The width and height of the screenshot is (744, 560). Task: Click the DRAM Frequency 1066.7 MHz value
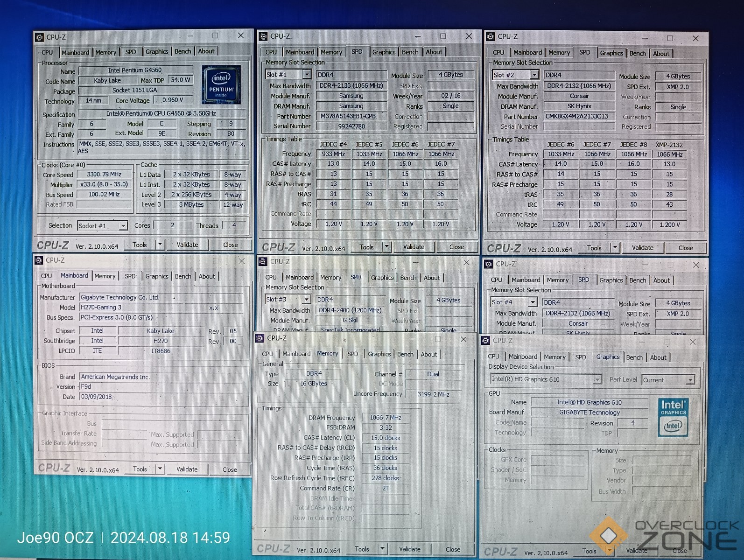pyautogui.click(x=386, y=417)
